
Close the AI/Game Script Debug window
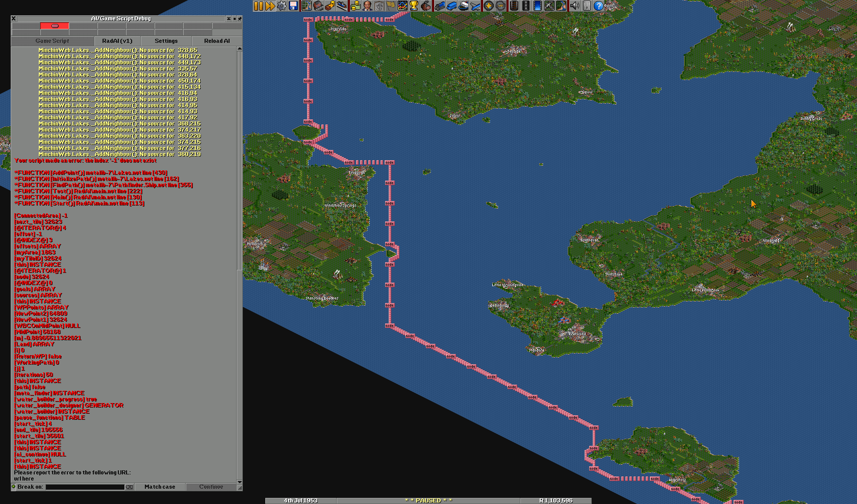pyautogui.click(x=14, y=18)
